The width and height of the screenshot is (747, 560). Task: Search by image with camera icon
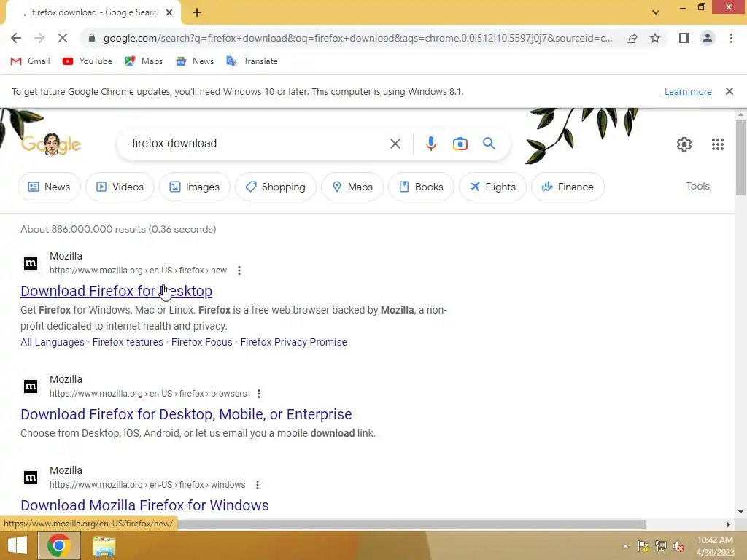(x=460, y=144)
